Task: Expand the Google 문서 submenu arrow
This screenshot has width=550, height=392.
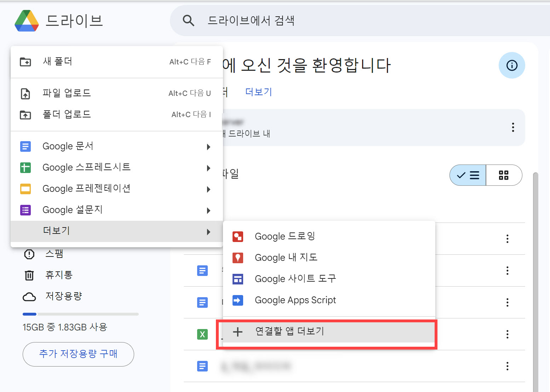Action: (x=209, y=147)
